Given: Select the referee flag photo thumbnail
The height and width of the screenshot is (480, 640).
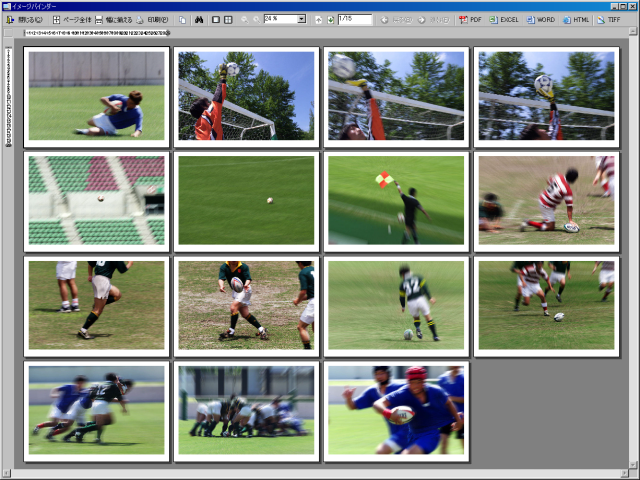Looking at the screenshot, I should point(396,200).
